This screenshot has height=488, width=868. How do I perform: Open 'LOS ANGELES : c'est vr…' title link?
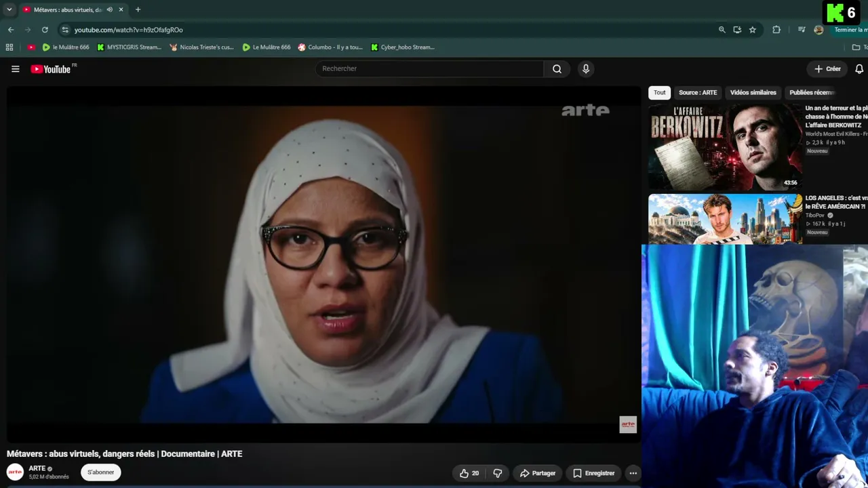click(x=836, y=202)
